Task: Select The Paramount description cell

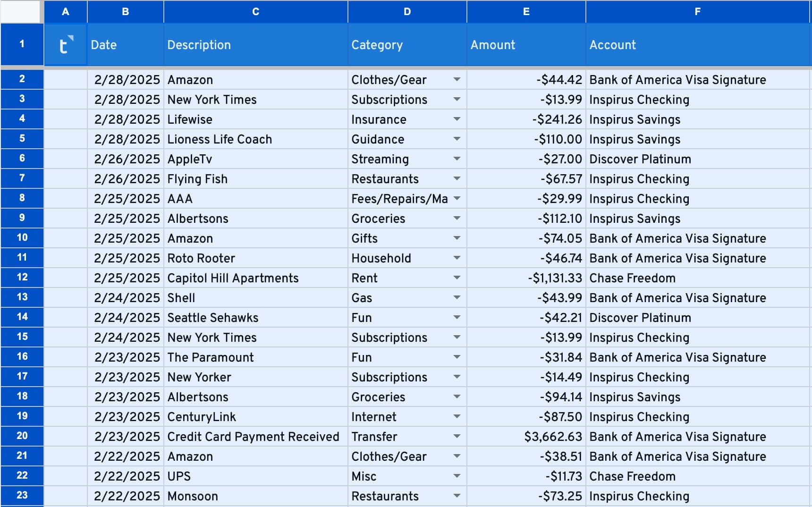Action: tap(256, 357)
